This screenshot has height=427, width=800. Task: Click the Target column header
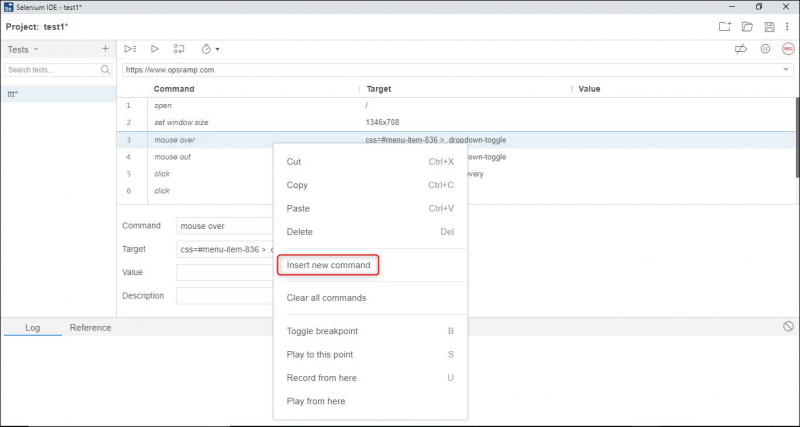tap(379, 89)
